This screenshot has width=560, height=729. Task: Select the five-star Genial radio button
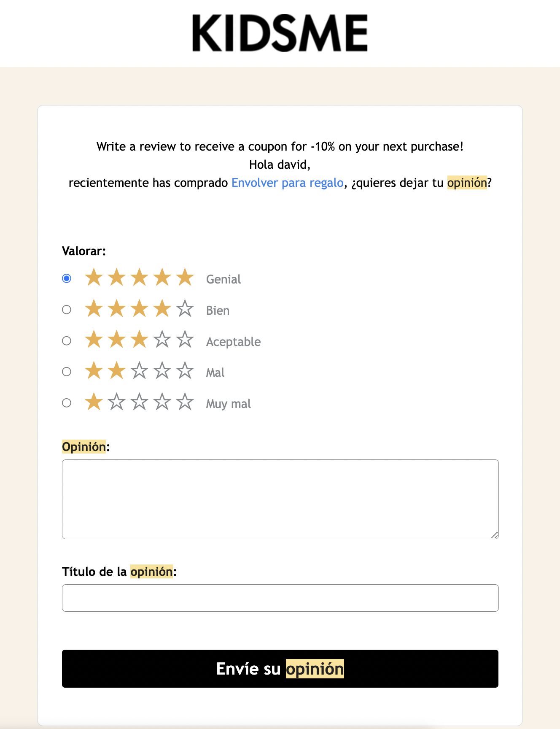click(67, 278)
